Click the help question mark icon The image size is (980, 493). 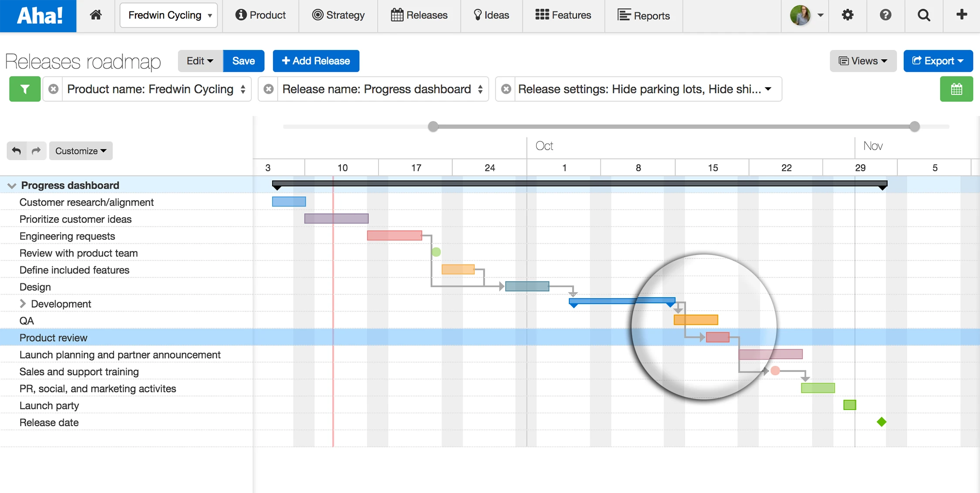pos(885,15)
